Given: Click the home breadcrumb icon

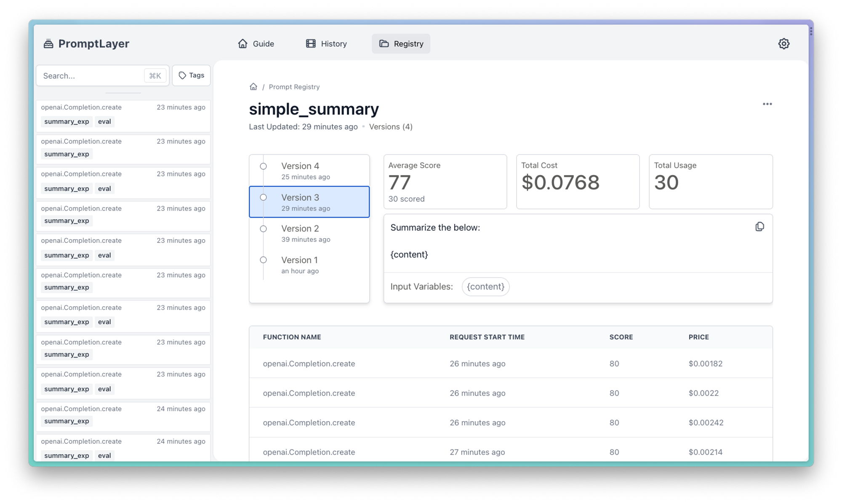Looking at the screenshot, I should point(253,87).
